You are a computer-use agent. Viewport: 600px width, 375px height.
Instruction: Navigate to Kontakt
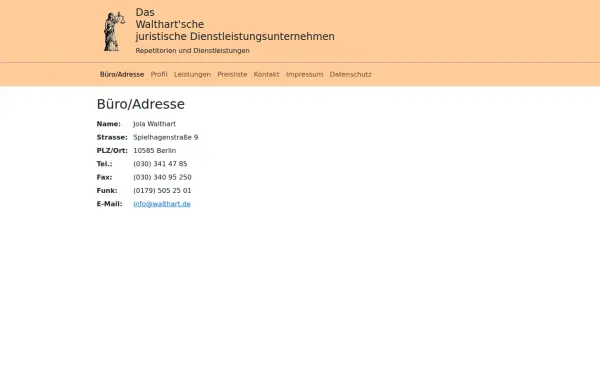pos(266,74)
